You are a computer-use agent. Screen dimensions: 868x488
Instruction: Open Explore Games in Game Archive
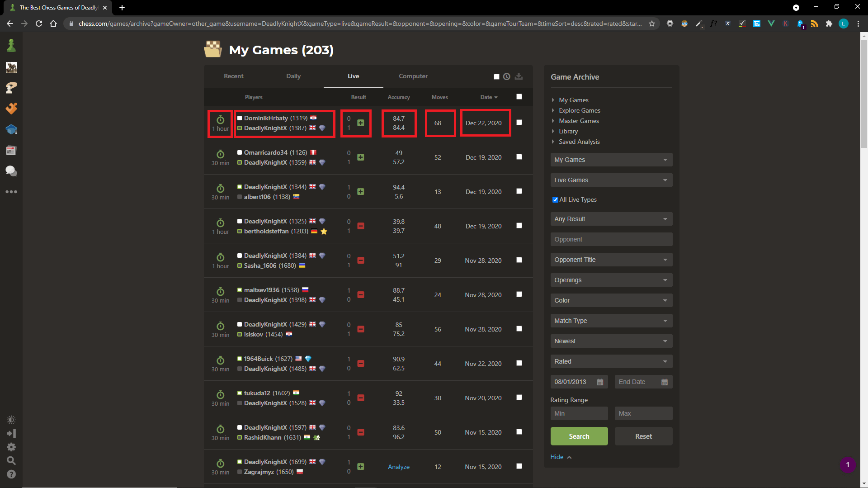pos(580,110)
